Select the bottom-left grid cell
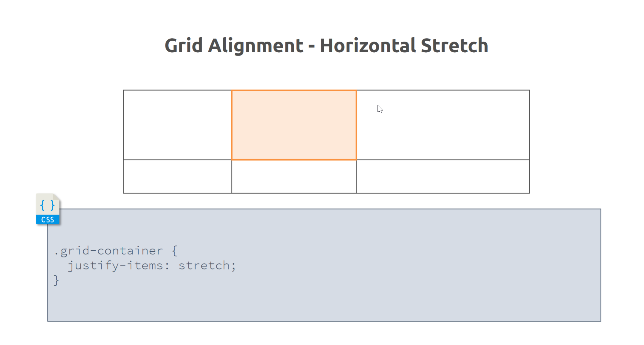The height and width of the screenshot is (345, 644). 177,176
